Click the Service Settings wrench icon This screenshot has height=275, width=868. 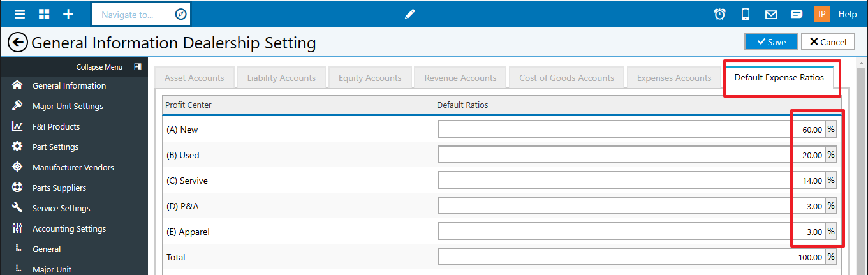17,208
